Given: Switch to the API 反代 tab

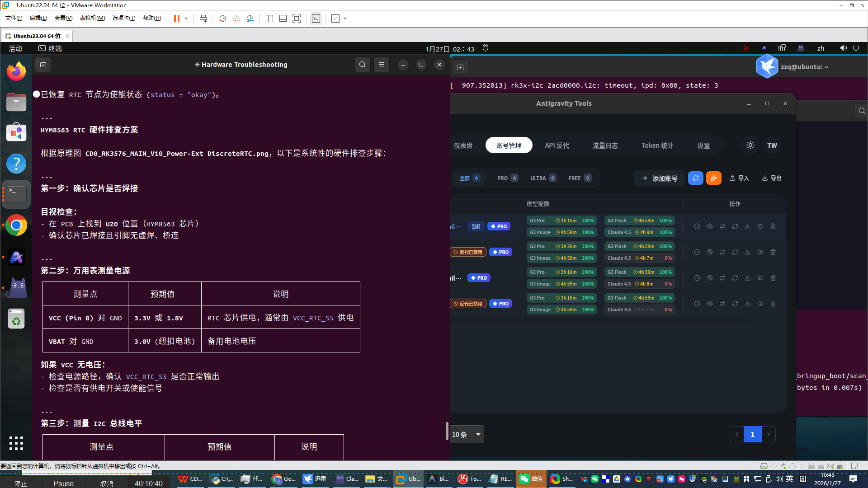Looking at the screenshot, I should [x=557, y=145].
